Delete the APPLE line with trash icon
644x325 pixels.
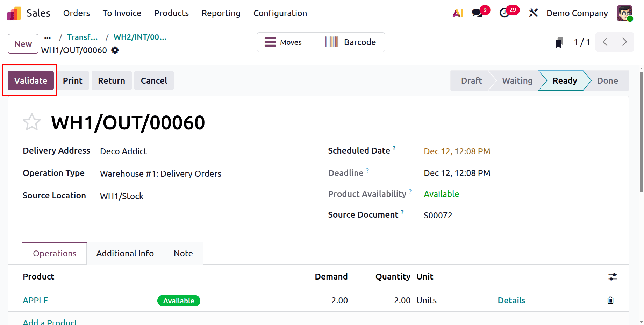610,300
